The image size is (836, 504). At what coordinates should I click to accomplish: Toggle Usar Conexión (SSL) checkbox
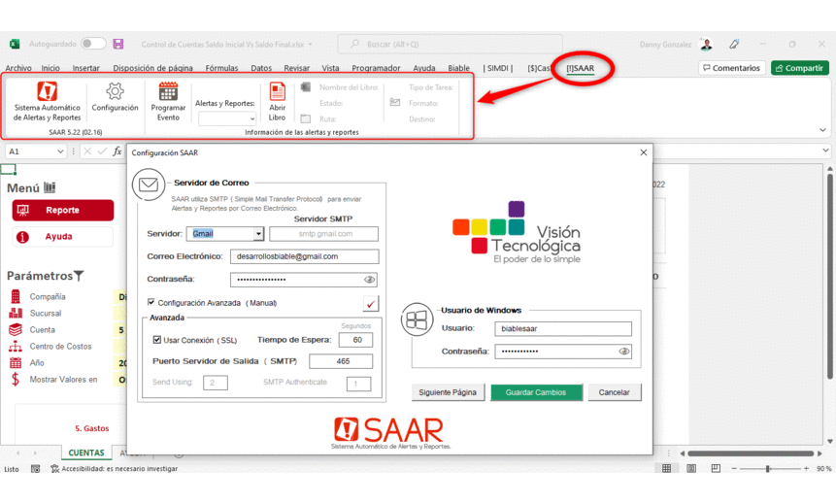point(156,339)
